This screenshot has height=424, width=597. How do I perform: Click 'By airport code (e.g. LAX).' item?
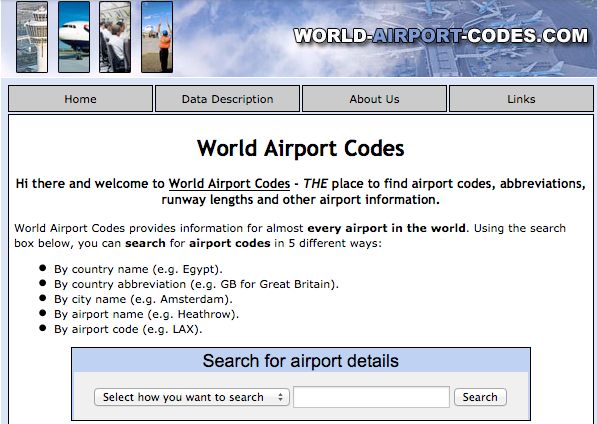click(x=128, y=329)
